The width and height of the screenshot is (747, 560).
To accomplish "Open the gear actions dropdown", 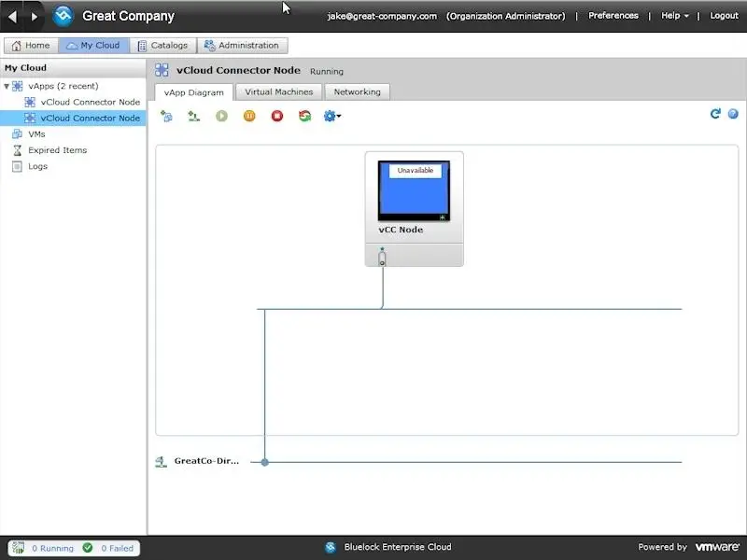I will click(x=332, y=116).
